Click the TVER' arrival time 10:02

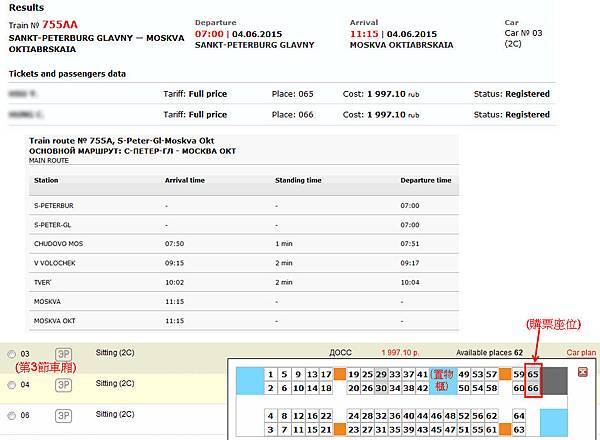174,283
